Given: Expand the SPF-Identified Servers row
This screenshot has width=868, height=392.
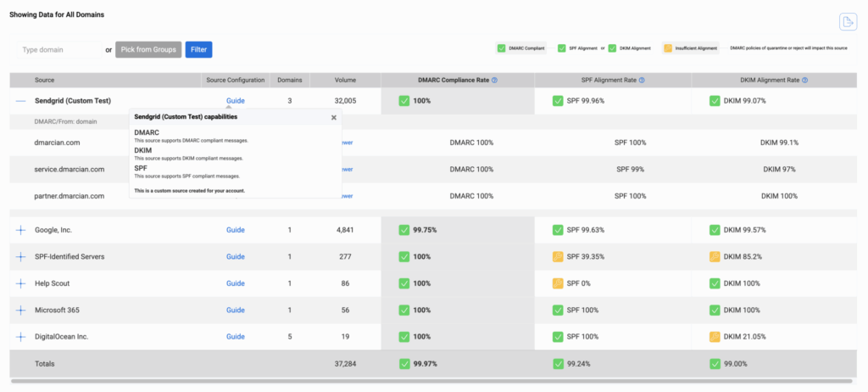Looking at the screenshot, I should point(20,257).
